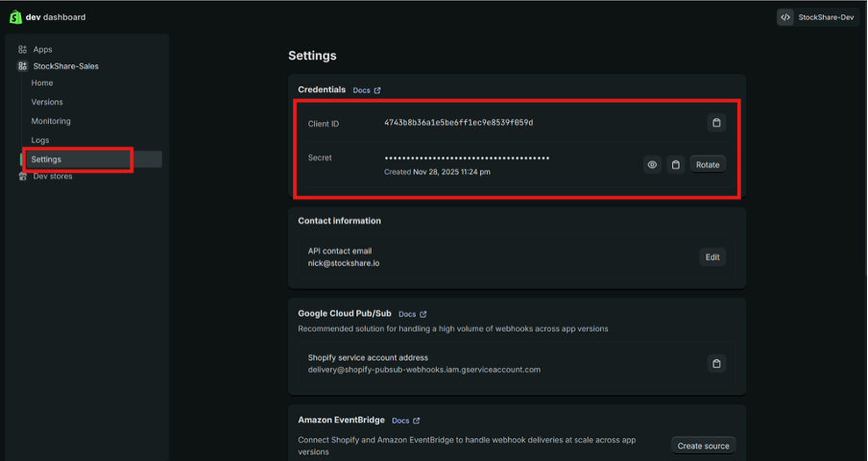Image resolution: width=868 pixels, height=461 pixels.
Task: Click the Secret label
Action: tap(320, 158)
